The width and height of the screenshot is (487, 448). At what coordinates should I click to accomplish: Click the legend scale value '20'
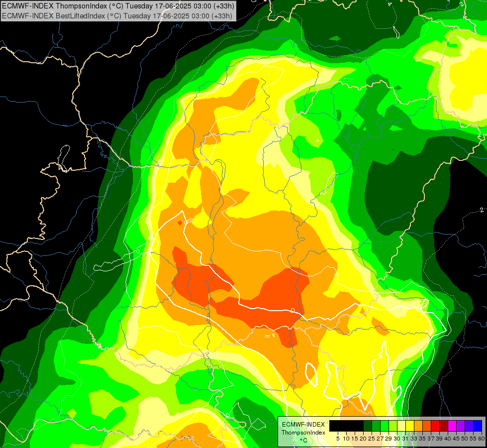(x=364, y=439)
